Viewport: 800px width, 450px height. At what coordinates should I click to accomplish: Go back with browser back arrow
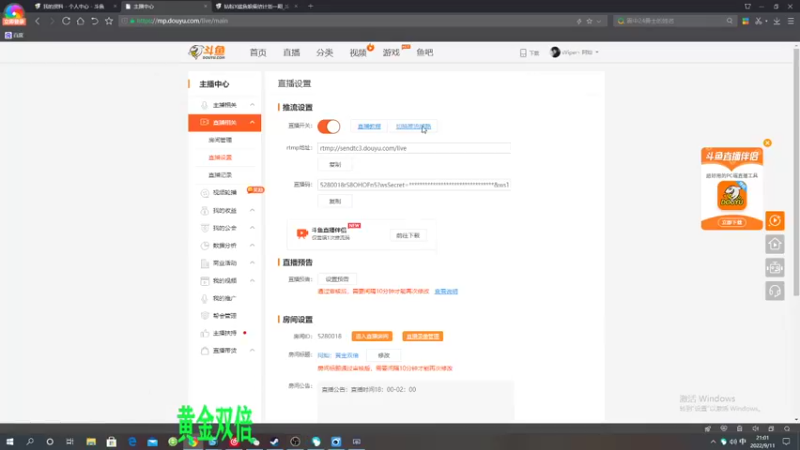pos(37,21)
